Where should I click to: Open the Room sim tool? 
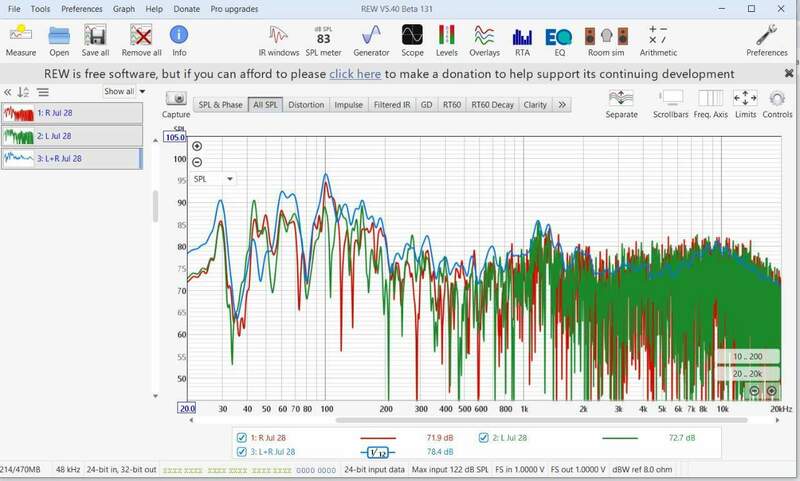pyautogui.click(x=606, y=41)
